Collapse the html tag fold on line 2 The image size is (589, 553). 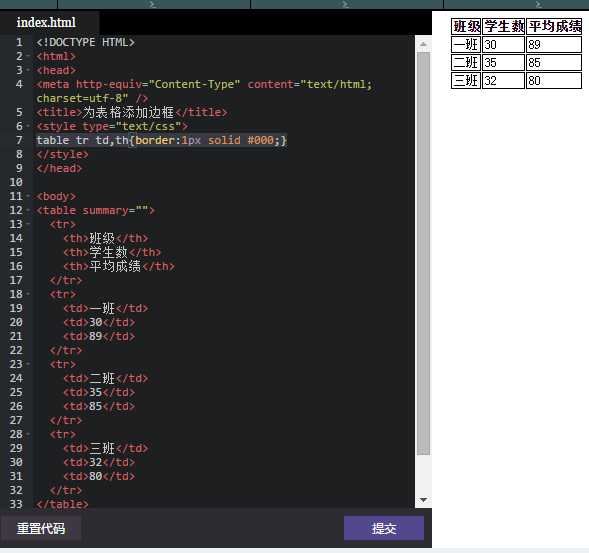(29, 56)
